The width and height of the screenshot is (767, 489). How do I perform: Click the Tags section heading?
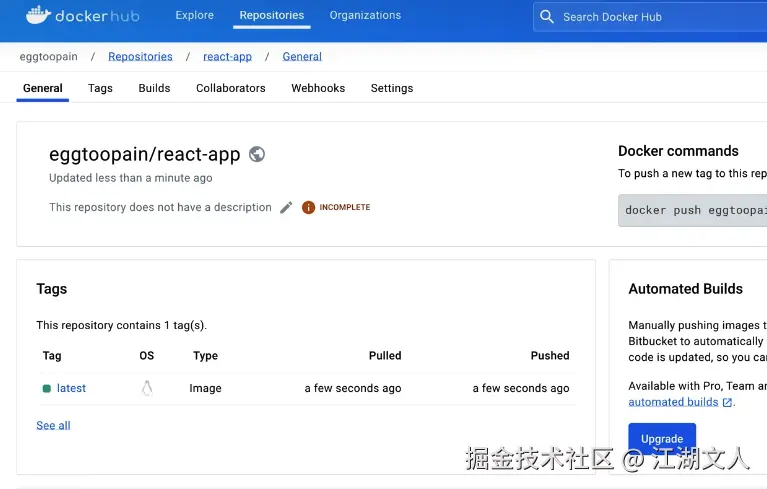coord(51,289)
